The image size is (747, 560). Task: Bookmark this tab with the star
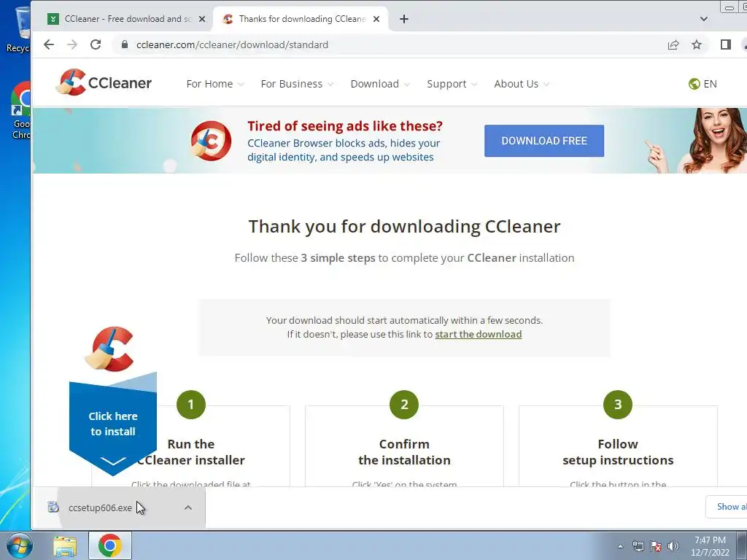[697, 44]
